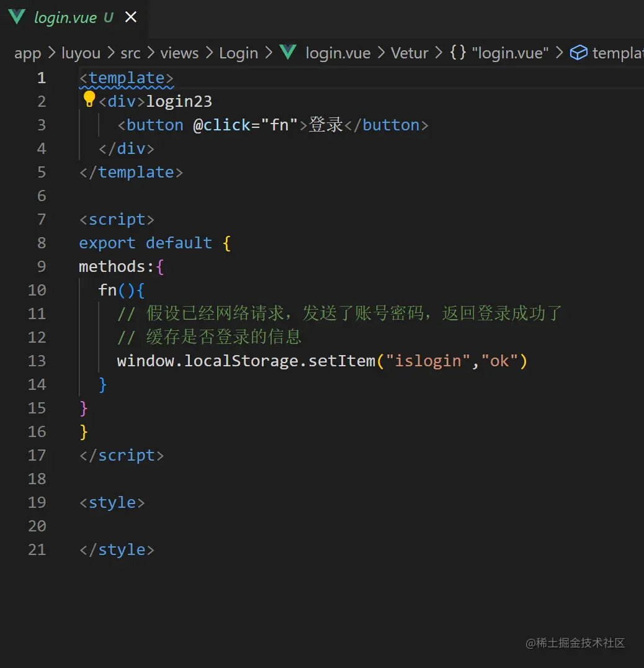Click the closing </template> tag
Image resolution: width=644 pixels, height=668 pixels.
coord(131,172)
